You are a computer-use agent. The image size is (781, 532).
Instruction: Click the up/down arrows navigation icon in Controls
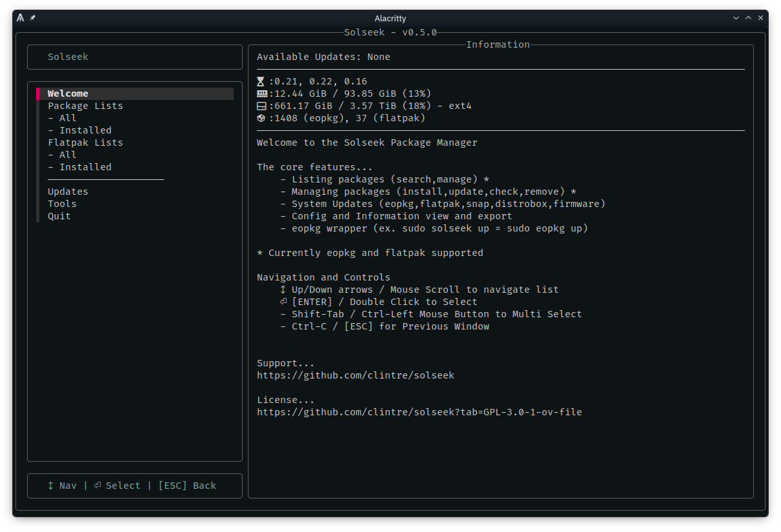click(x=283, y=290)
